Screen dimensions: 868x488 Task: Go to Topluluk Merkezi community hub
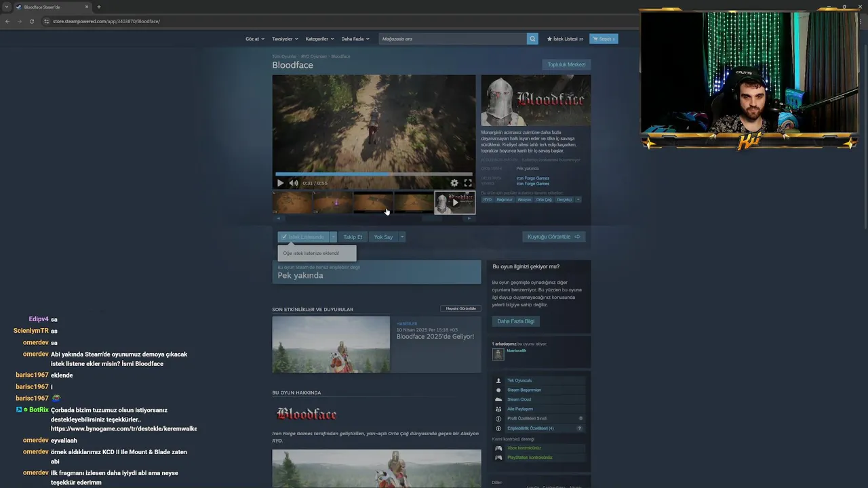(x=566, y=64)
